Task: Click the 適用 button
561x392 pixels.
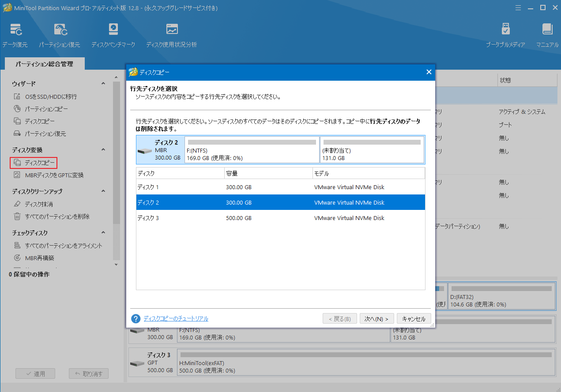Action: [35, 373]
